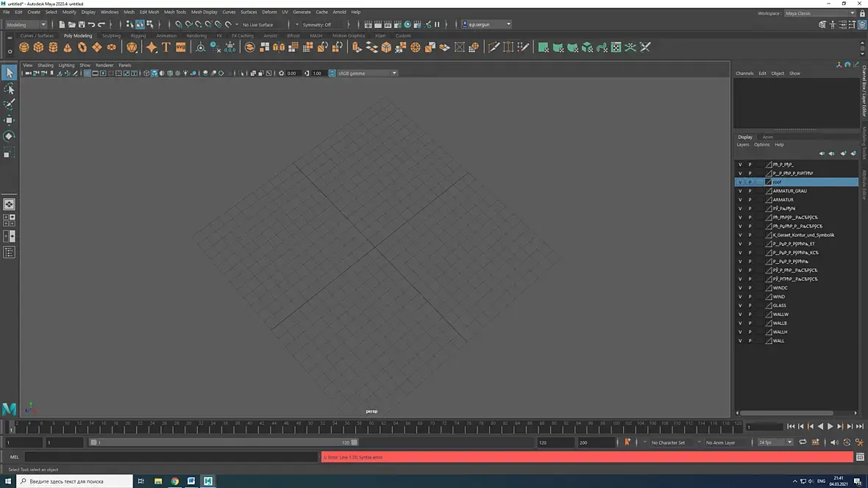
Task: Switch to Sculpting shelf tab
Action: click(111, 35)
